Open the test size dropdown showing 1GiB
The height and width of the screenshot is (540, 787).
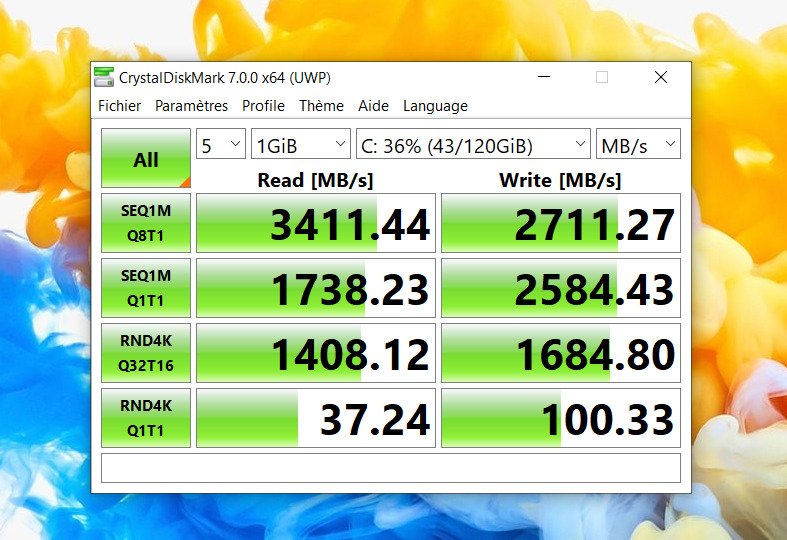click(x=301, y=144)
